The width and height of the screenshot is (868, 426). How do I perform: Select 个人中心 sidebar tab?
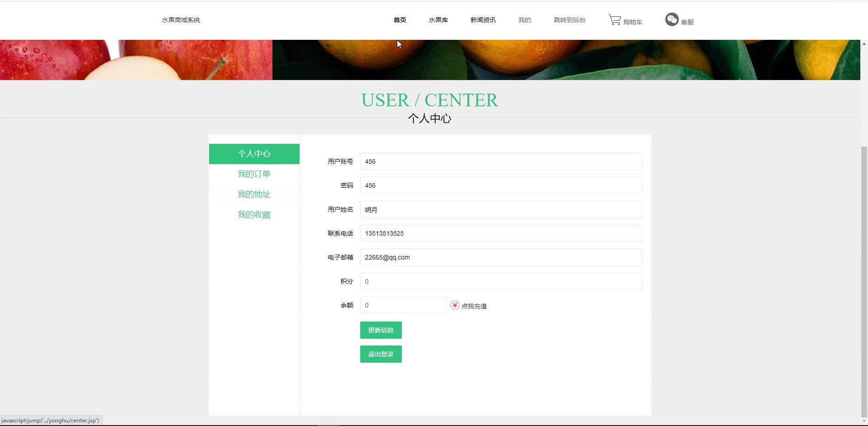pyautogui.click(x=254, y=154)
